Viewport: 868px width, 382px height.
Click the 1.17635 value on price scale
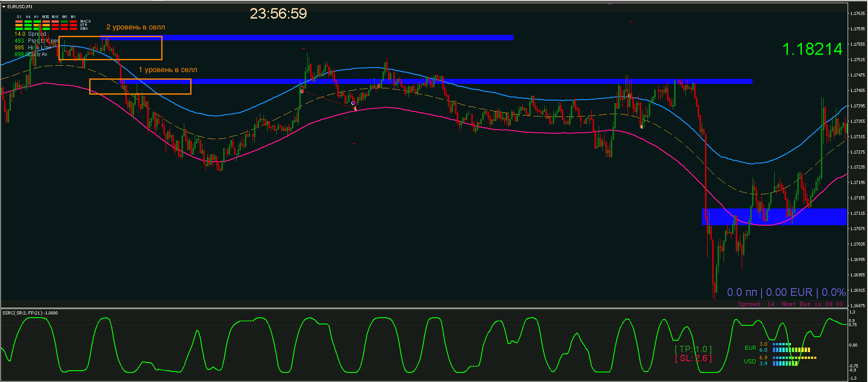pyautogui.click(x=857, y=14)
